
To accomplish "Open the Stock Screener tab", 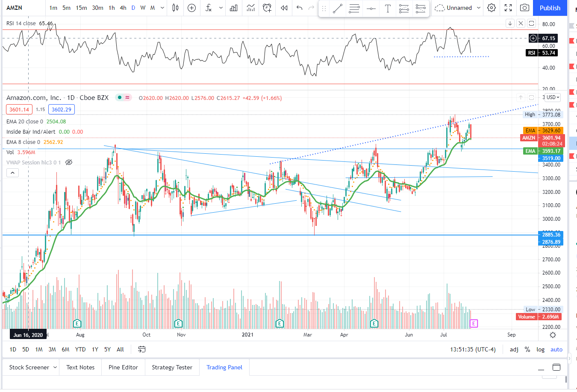I will [x=29, y=367].
